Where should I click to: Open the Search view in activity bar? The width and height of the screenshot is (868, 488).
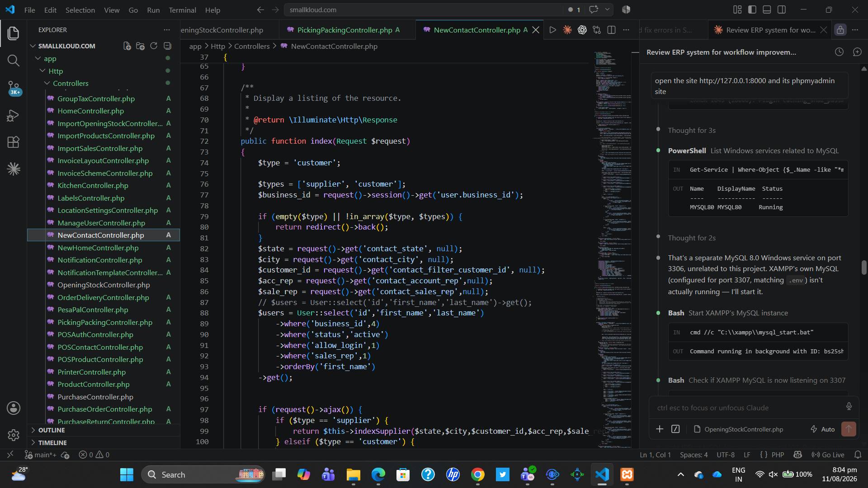tap(14, 61)
